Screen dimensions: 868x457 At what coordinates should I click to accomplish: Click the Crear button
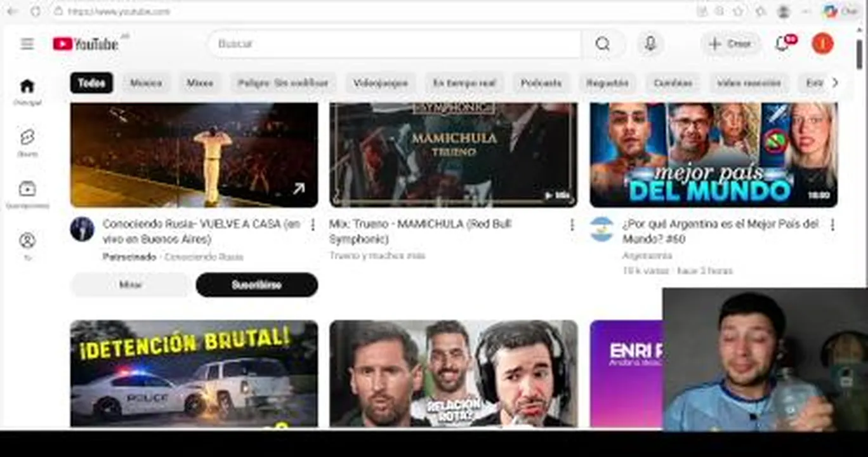(x=731, y=44)
